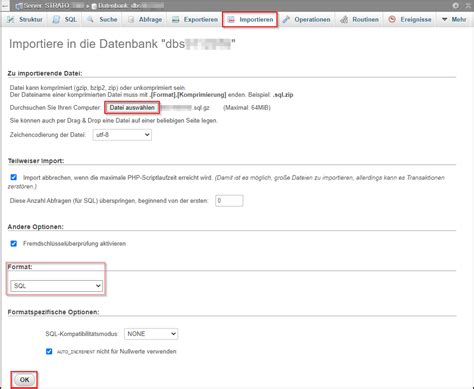The width and height of the screenshot is (474, 389).
Task: Click the OK button to start import
Action: tap(24, 380)
